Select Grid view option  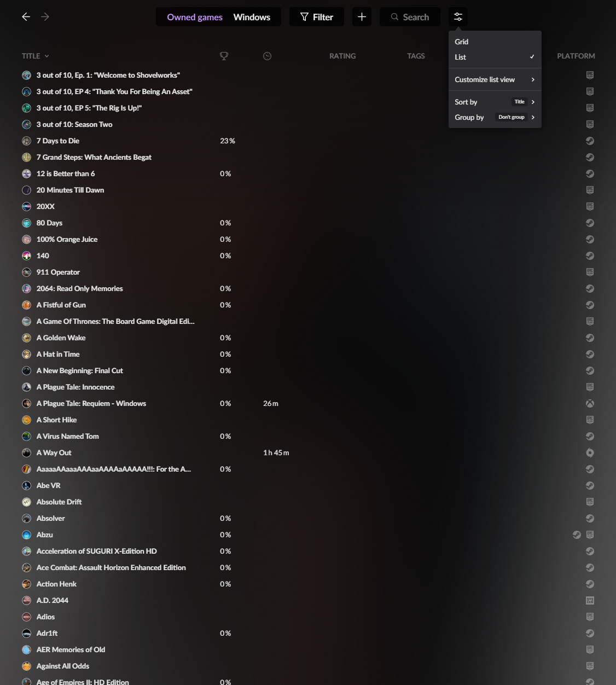click(x=495, y=42)
